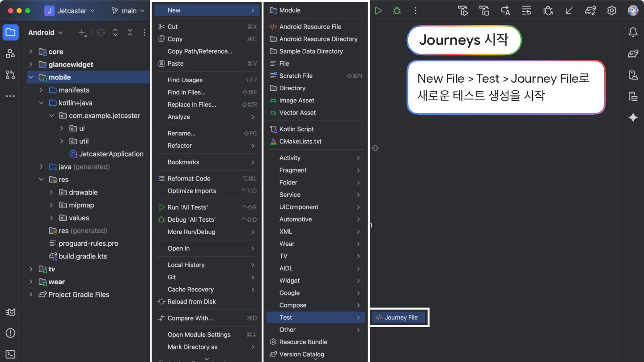
Task: Open Pull Requests tool in left sidebar
Action: (x=10, y=75)
